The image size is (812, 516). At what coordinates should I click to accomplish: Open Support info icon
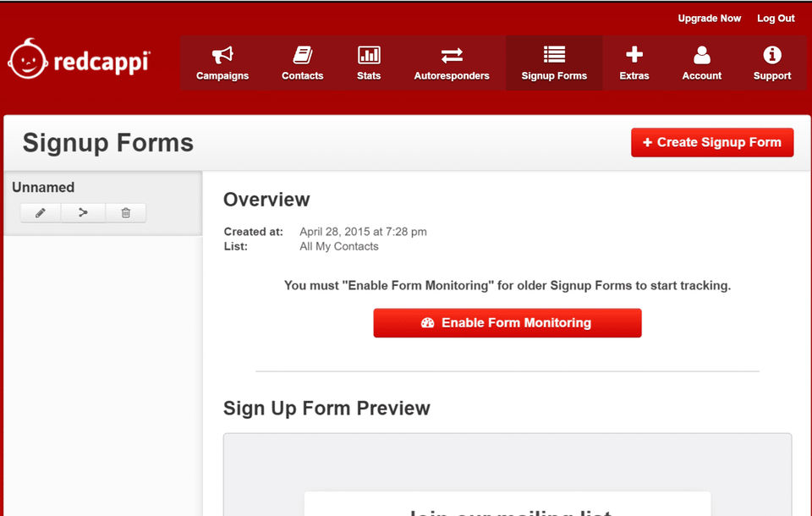tap(772, 54)
